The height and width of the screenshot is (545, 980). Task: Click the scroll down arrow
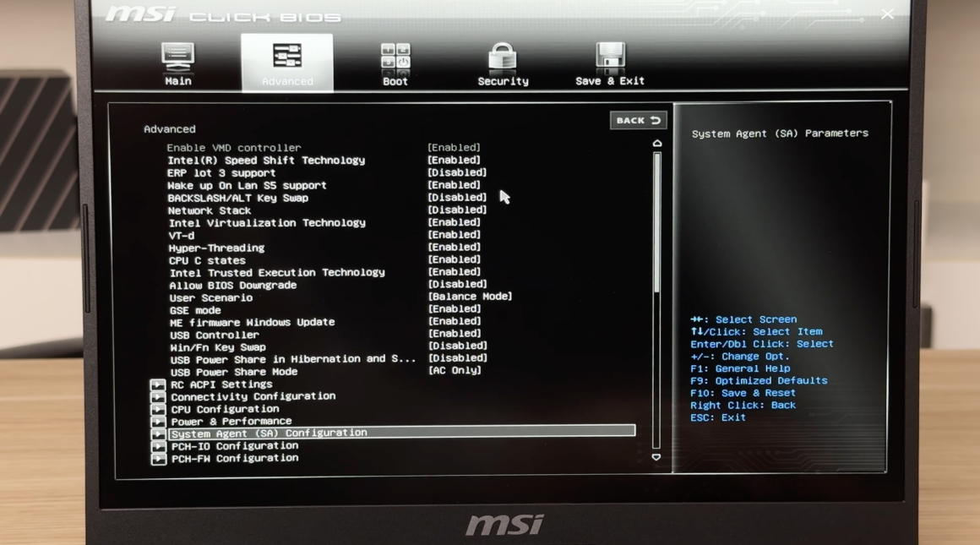(656, 457)
